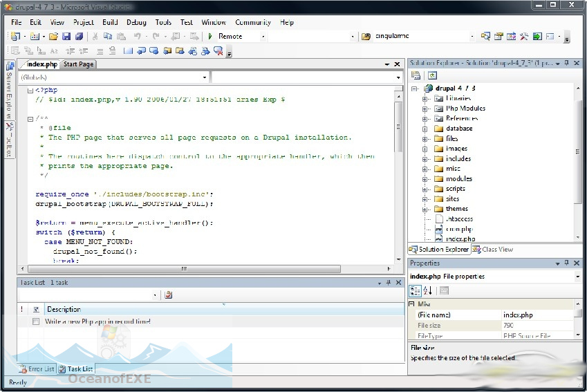
Task: Select the Task List bottom tab
Action: pos(75,368)
